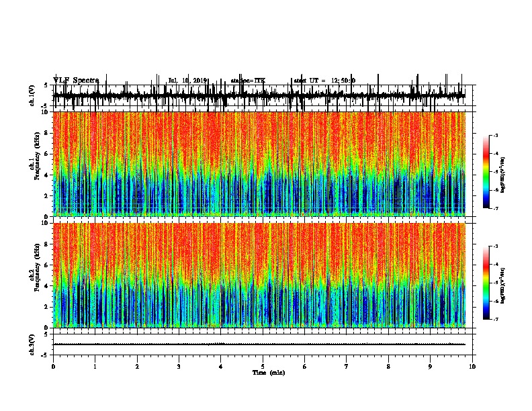Click the ch.1 "Frequency (kHz)" axis label
Screen dimensions: 532x411
(x=37, y=156)
